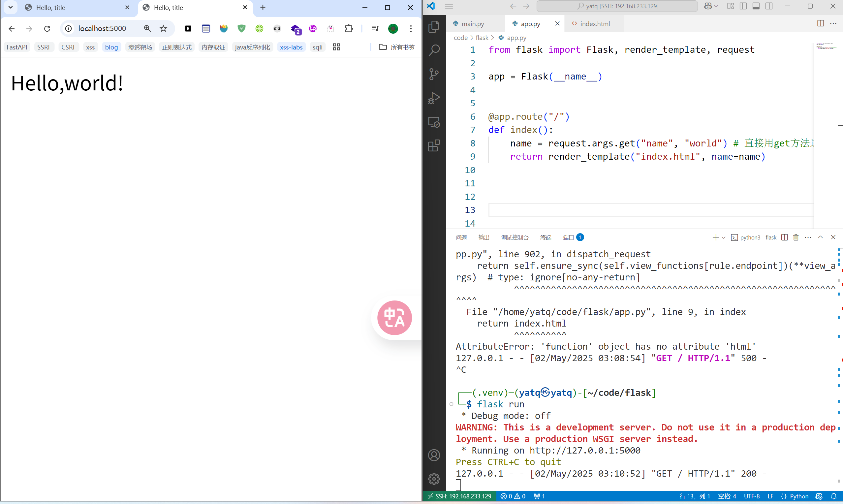Open the FastAPI bookmark
Screen dimensions: 843x504
(x=16, y=47)
